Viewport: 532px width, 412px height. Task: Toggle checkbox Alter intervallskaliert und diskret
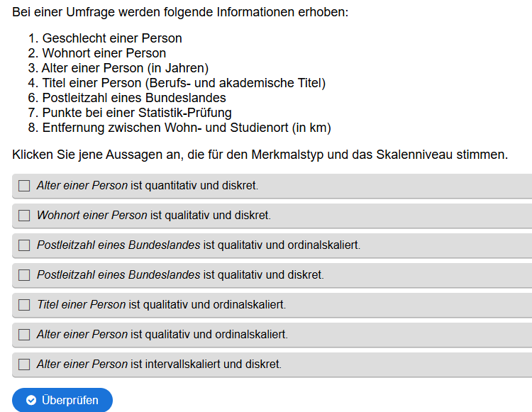24,364
